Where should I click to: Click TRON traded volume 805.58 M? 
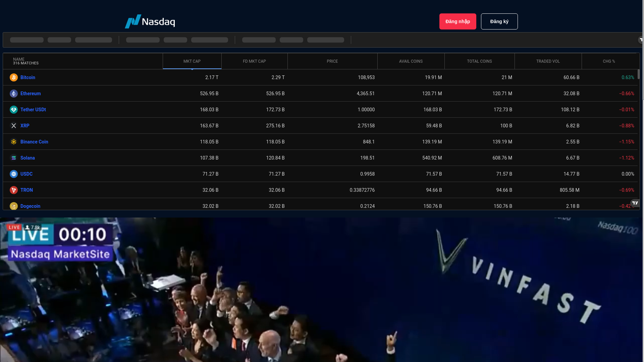(570, 190)
